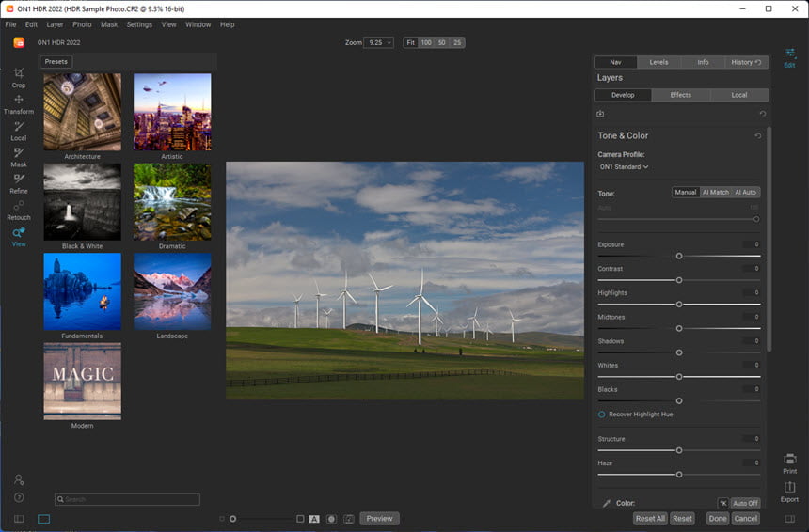
Task: Set Tone mode to Manual
Action: point(686,193)
